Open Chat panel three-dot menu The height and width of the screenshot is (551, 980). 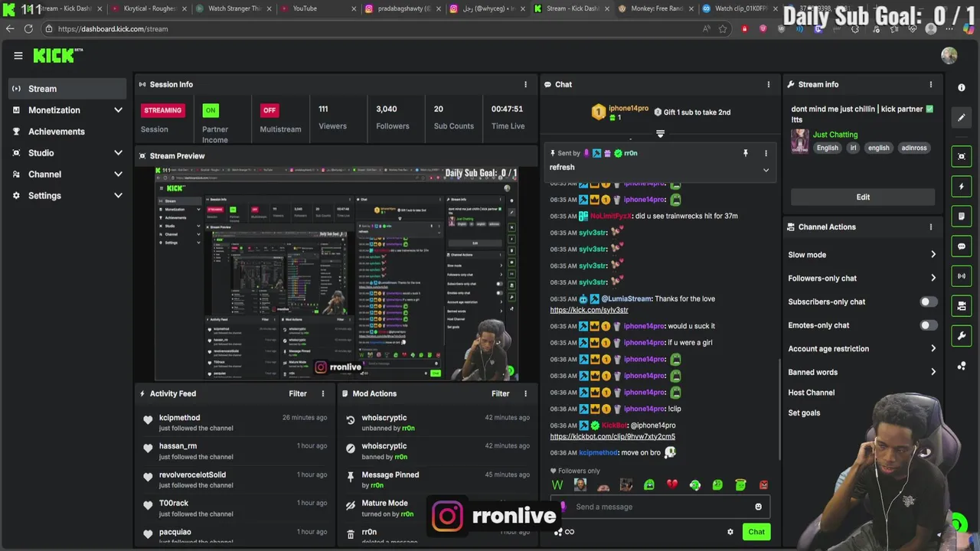(x=769, y=84)
